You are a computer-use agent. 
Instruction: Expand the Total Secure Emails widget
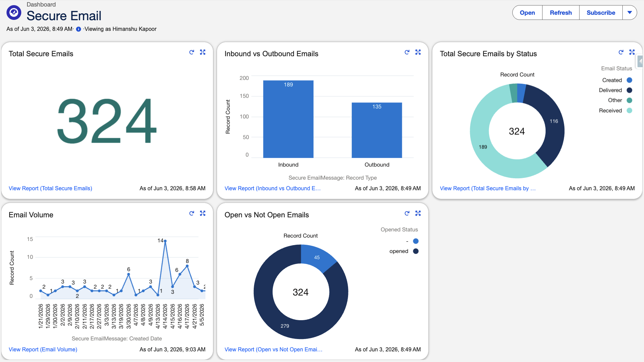pos(203,52)
